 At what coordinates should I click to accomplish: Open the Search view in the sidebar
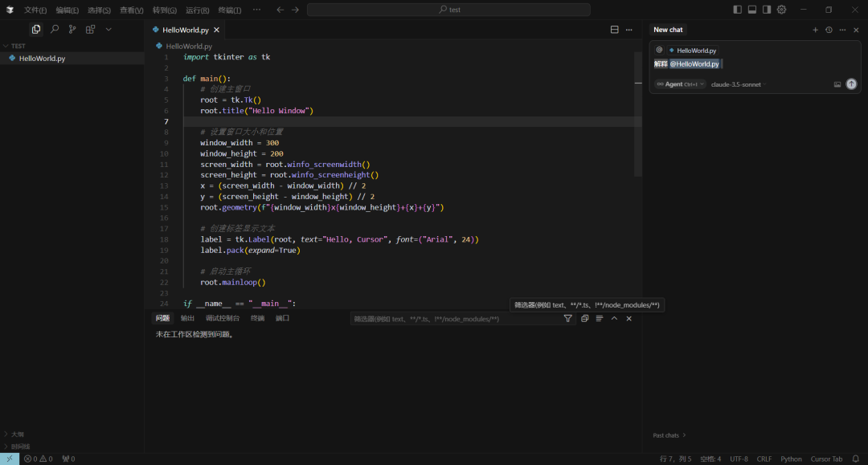pyautogui.click(x=54, y=29)
